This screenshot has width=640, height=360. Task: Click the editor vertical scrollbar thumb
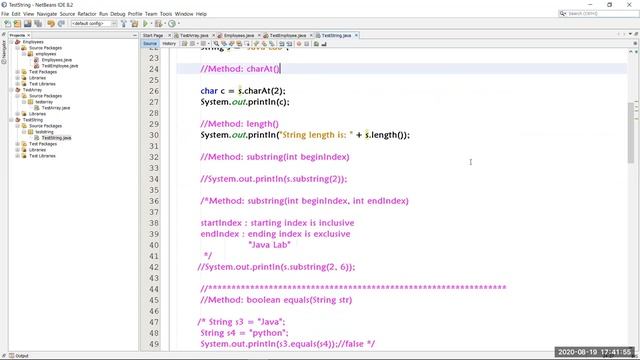point(631,133)
